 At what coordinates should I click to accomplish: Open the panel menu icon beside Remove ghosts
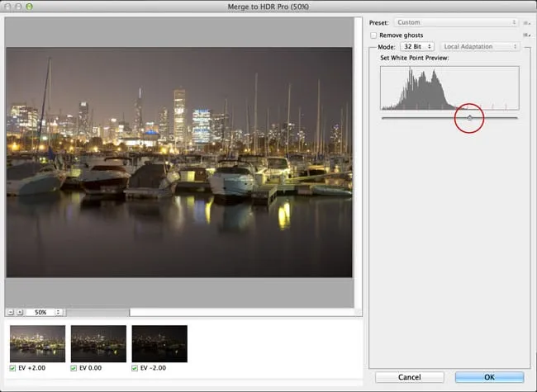pyautogui.click(x=525, y=35)
